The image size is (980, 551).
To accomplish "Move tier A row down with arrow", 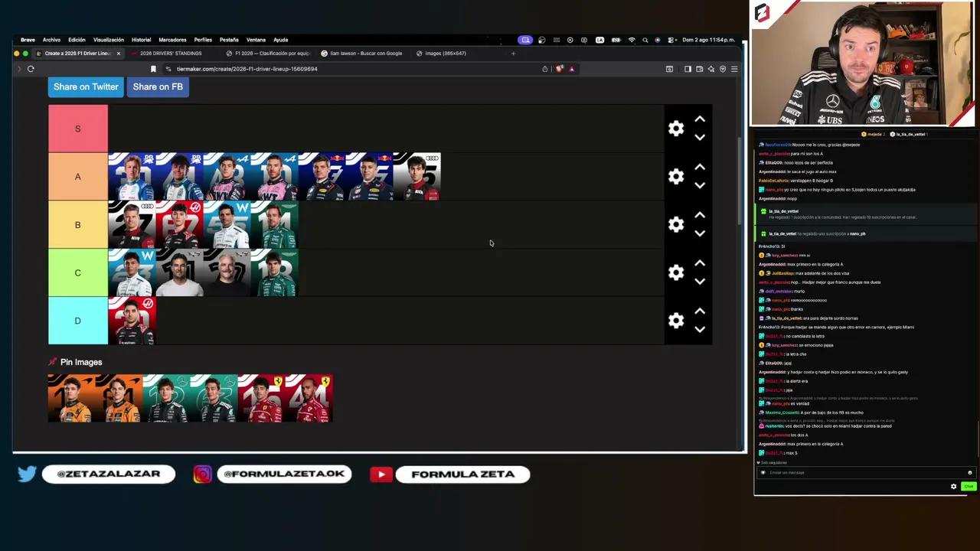I will [700, 186].
